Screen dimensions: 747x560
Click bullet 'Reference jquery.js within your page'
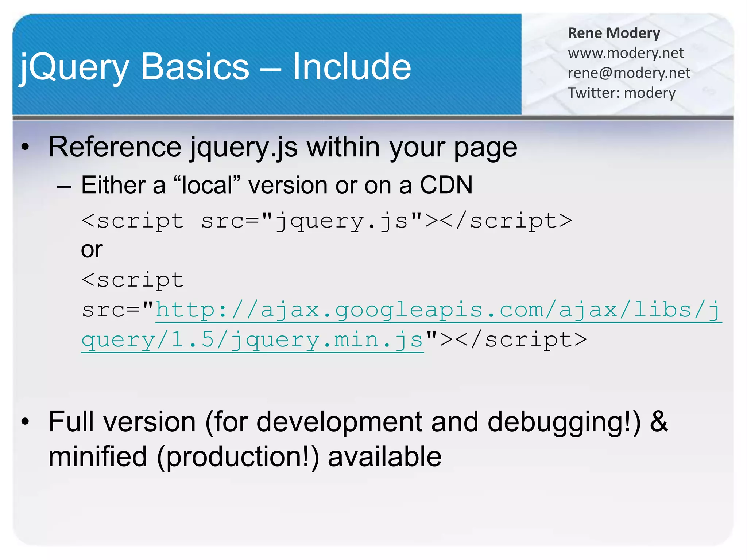point(283,147)
